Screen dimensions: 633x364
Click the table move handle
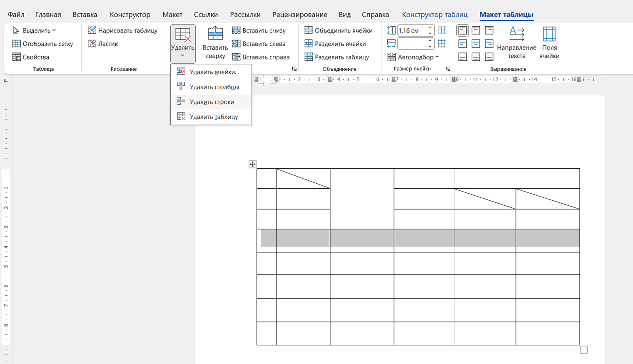252,164
